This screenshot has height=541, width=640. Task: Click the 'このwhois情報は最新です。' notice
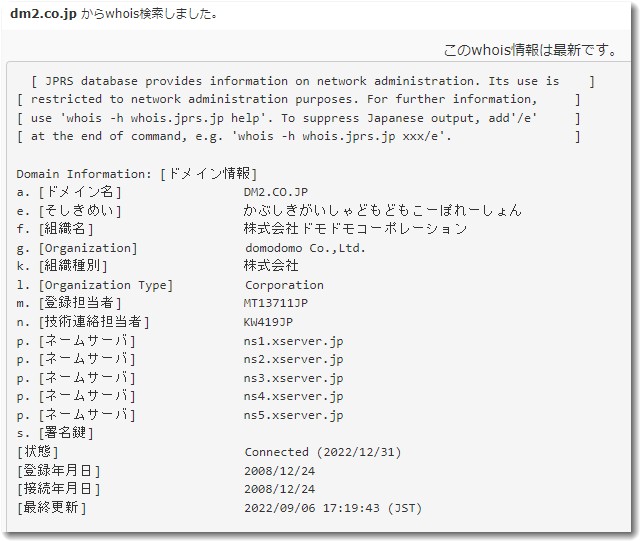[531, 50]
